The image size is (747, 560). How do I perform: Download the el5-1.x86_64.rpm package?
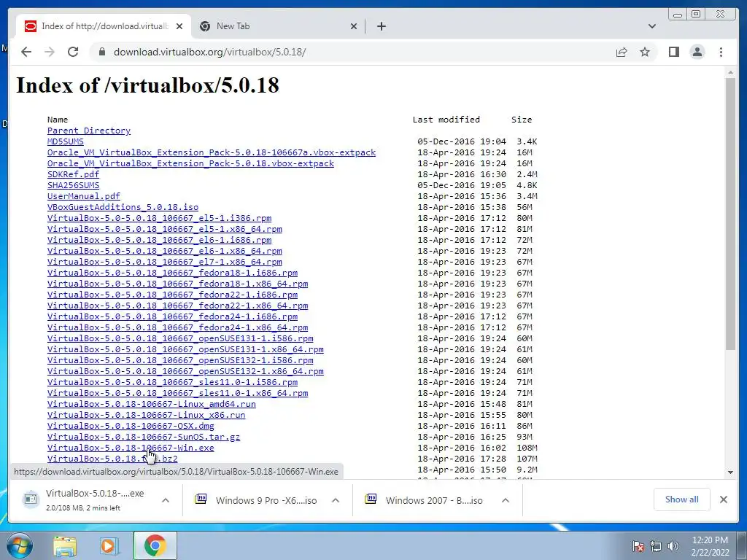(x=164, y=229)
